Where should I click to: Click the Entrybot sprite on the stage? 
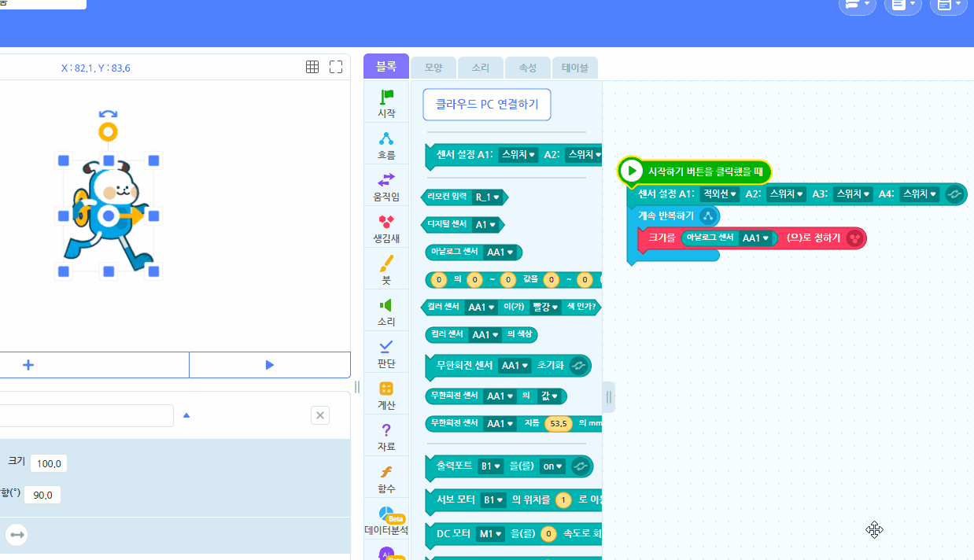tap(109, 216)
